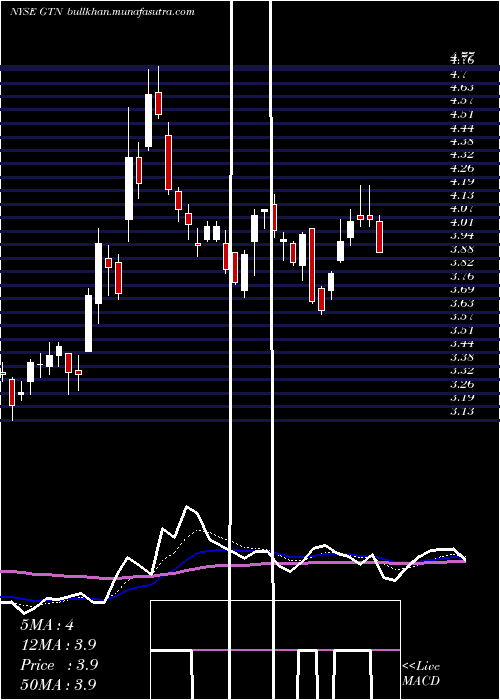The height and width of the screenshot is (700, 500).
Task: Select the 3.19 price axis label
Action: point(462,397)
